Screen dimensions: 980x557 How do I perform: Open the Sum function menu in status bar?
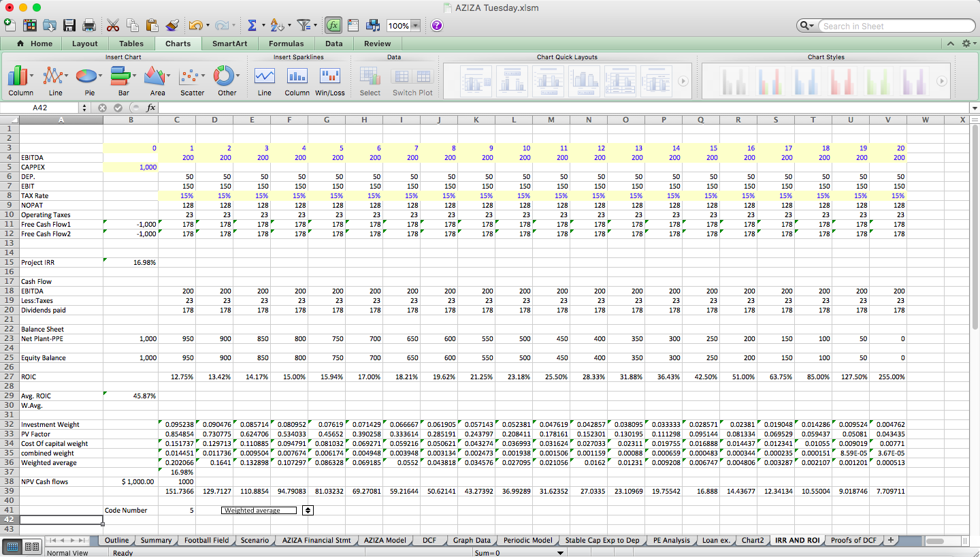coord(559,553)
